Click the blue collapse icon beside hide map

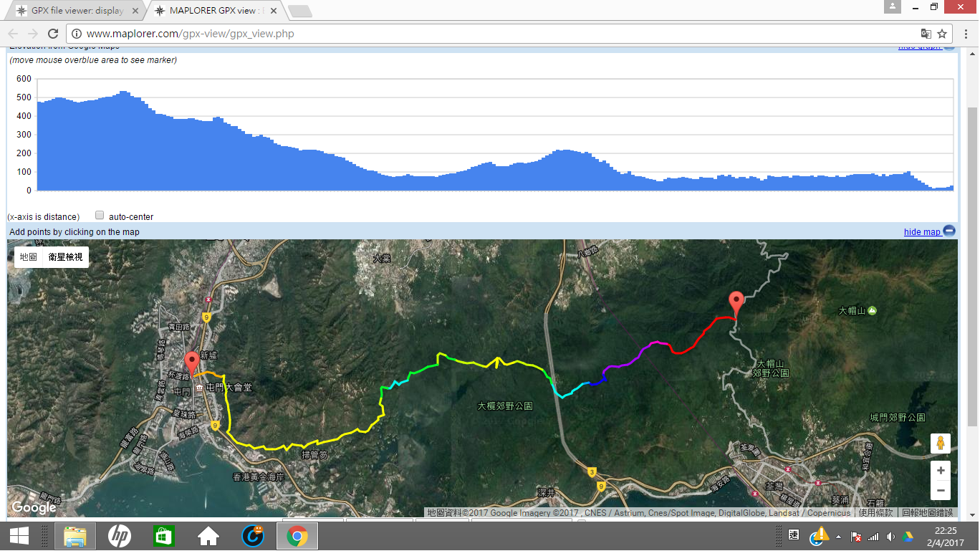[949, 231]
